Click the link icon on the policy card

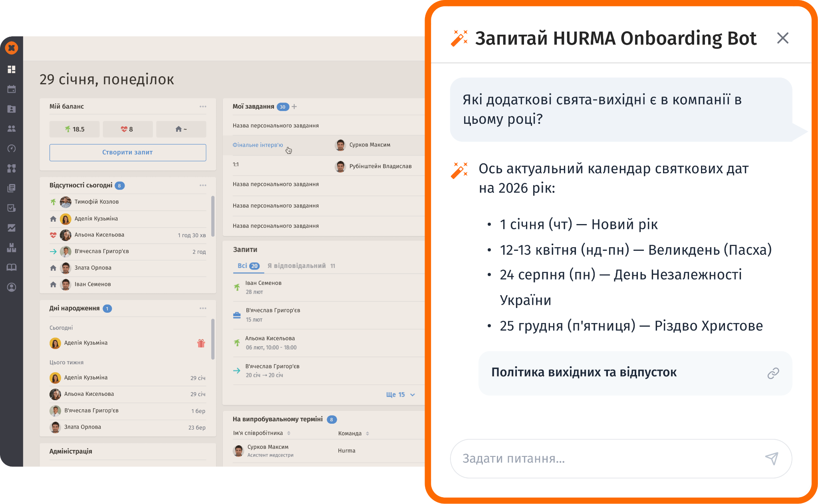(x=773, y=373)
